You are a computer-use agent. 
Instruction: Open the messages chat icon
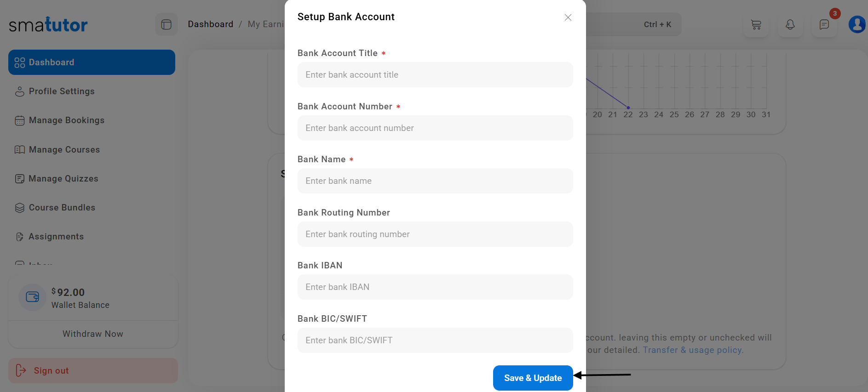tap(824, 24)
